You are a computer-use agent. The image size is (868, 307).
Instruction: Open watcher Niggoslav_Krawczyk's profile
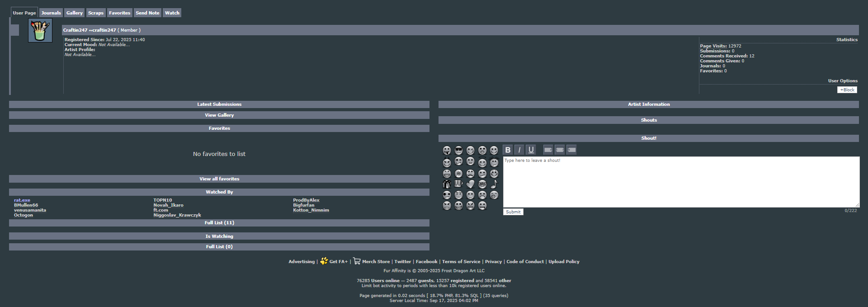click(x=177, y=215)
